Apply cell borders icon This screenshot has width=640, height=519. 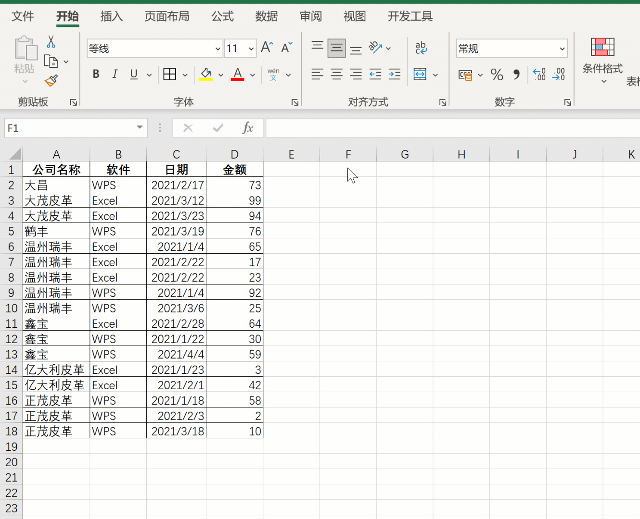point(169,74)
